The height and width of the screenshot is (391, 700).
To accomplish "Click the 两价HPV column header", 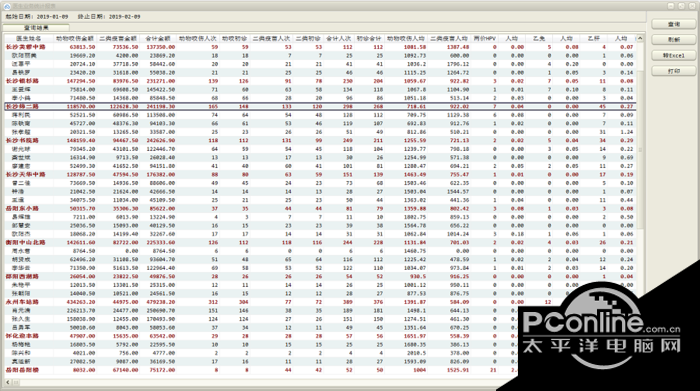I will coord(484,38).
